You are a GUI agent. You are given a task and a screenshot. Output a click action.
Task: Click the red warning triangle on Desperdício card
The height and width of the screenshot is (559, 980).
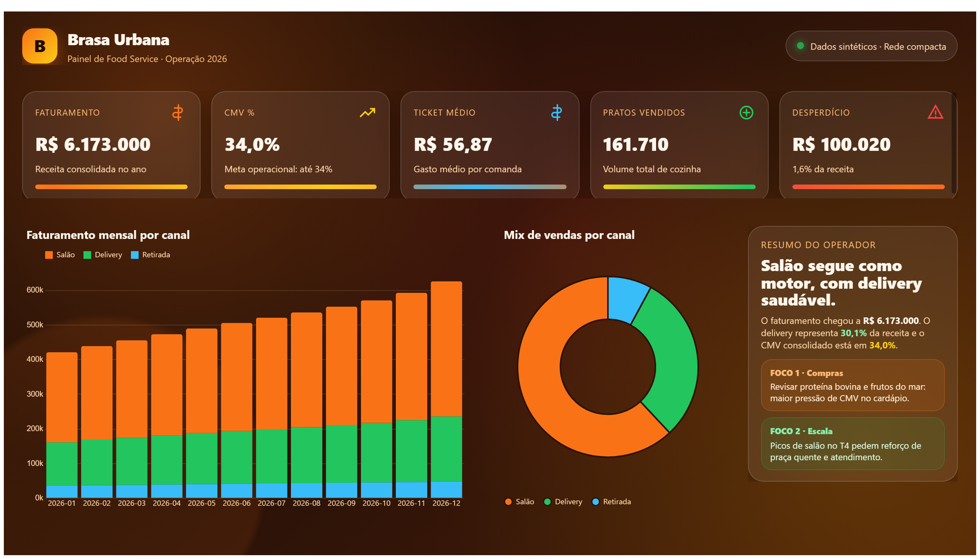[935, 112]
